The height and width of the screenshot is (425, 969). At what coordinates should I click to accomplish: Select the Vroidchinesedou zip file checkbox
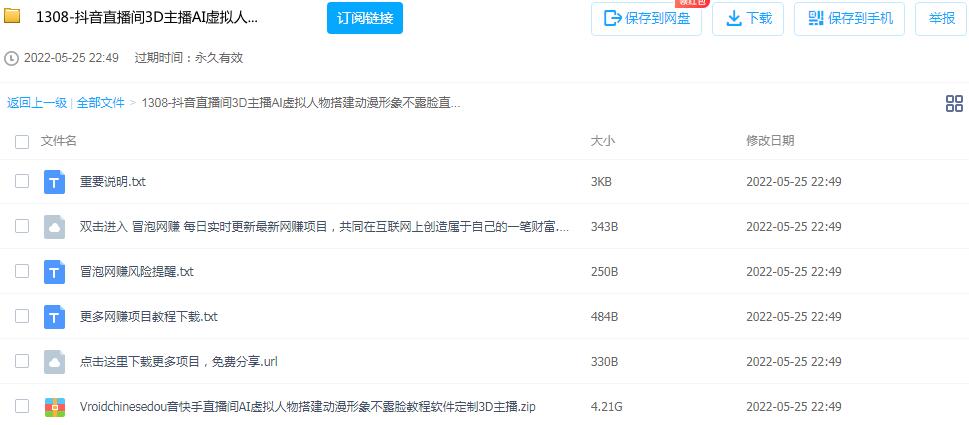click(x=22, y=406)
